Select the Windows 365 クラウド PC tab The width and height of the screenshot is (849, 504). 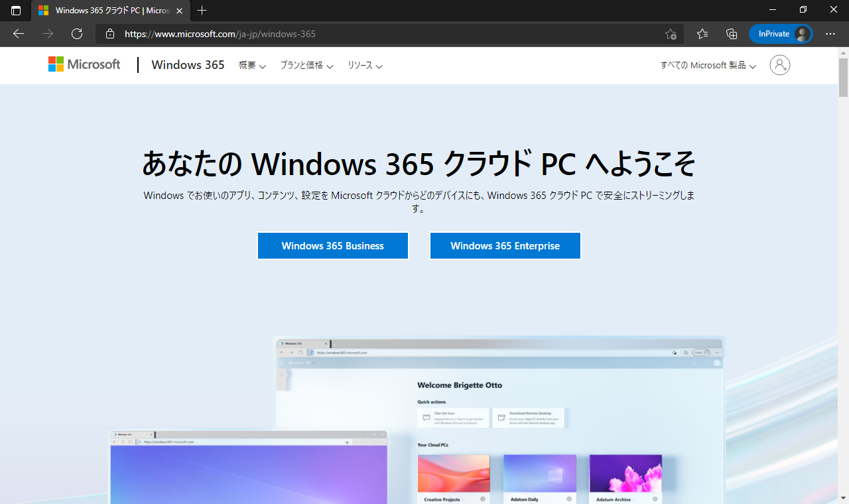110,11
